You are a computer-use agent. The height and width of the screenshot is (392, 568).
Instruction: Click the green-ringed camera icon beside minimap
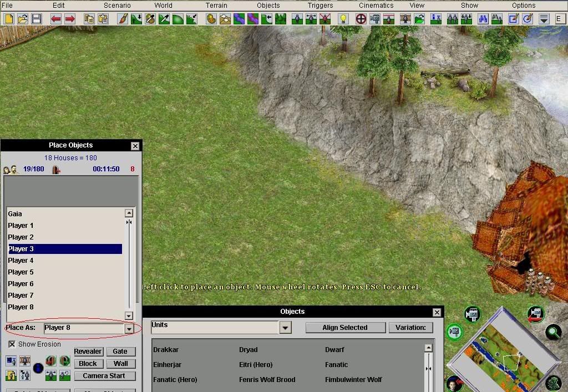point(454,332)
